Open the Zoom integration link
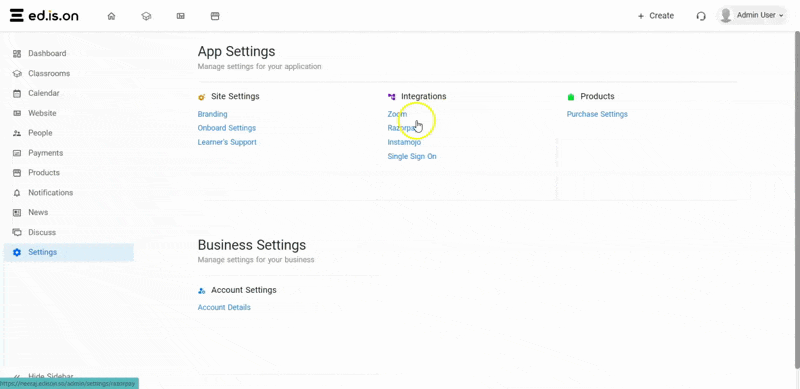Viewport: 800px width, 389px height. [x=397, y=114]
